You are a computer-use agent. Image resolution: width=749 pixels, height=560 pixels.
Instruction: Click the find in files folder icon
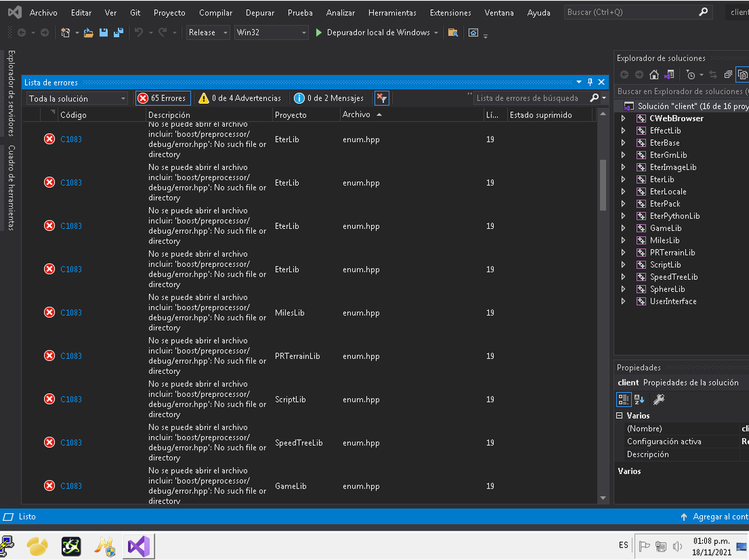click(x=453, y=32)
